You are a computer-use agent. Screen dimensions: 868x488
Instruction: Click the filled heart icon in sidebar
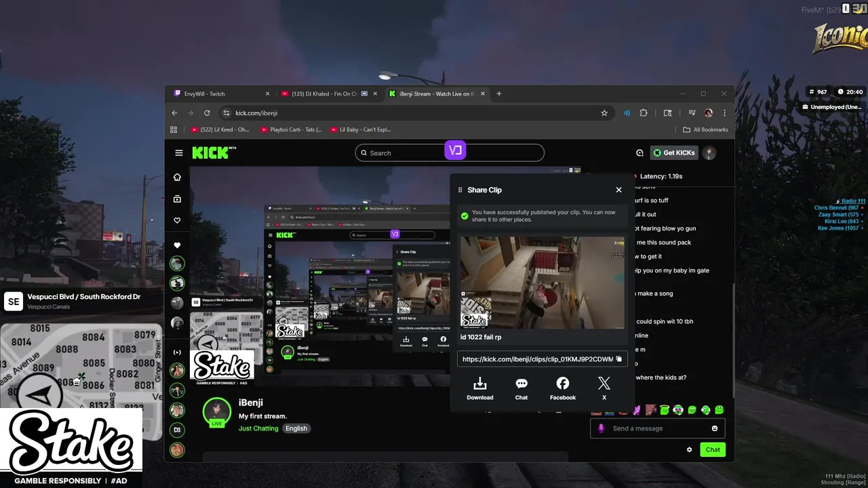(x=177, y=245)
